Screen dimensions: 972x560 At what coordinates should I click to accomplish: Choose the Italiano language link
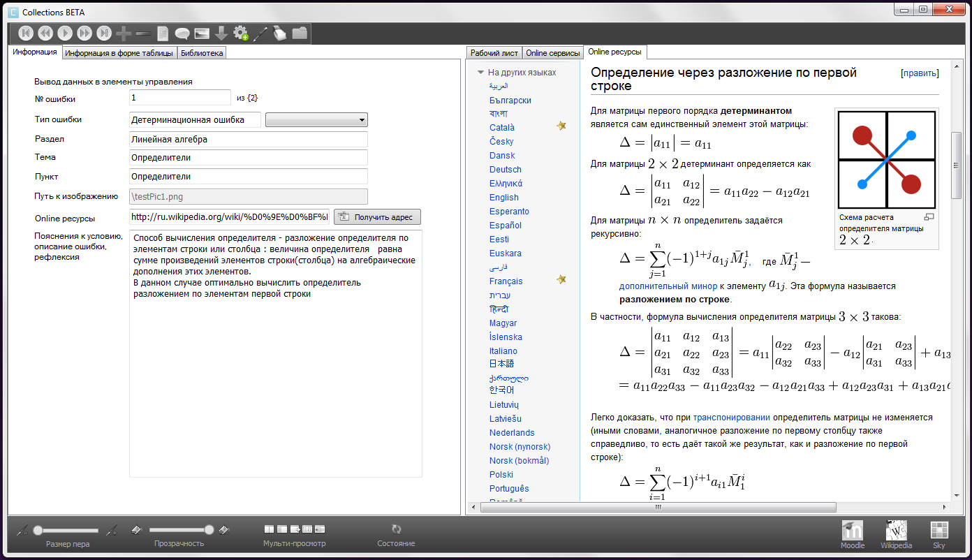click(503, 351)
